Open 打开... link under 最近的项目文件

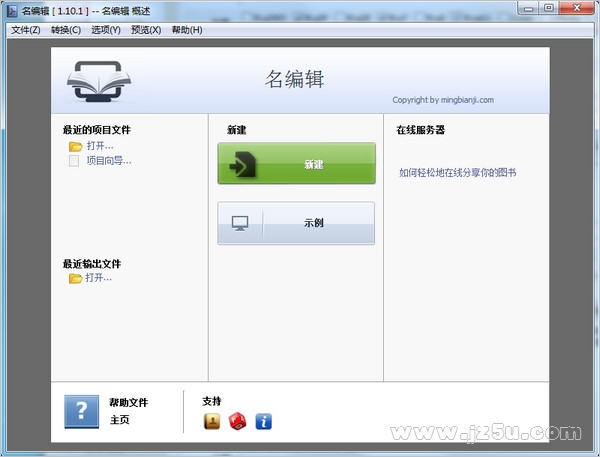100,146
